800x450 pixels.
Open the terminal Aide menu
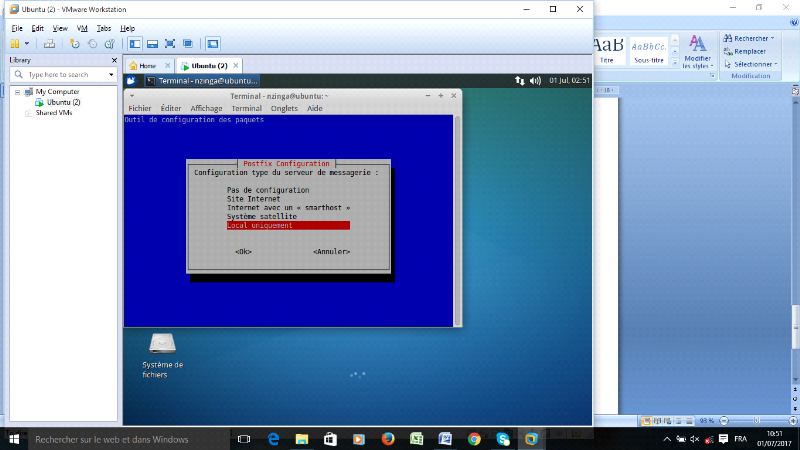tap(315, 108)
